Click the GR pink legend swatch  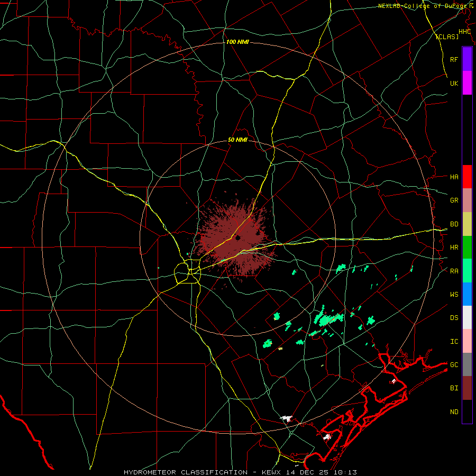click(467, 200)
